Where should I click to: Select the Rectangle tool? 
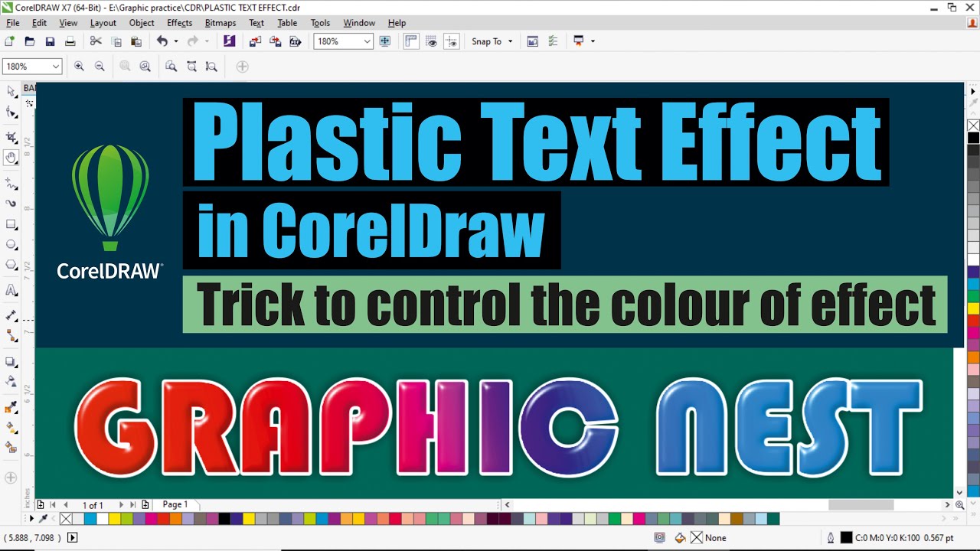point(11,224)
